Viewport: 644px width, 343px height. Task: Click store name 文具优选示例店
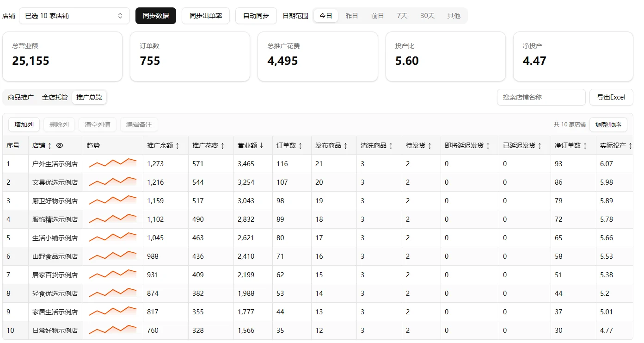pos(55,182)
